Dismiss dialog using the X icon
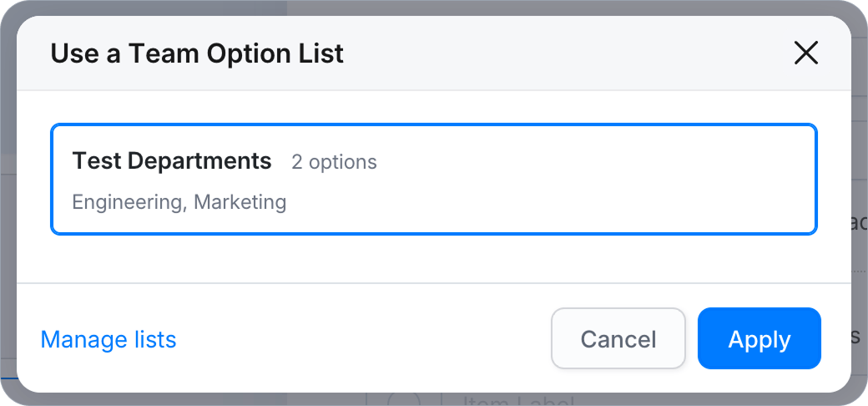Screen dimensions: 868x406 805,53
